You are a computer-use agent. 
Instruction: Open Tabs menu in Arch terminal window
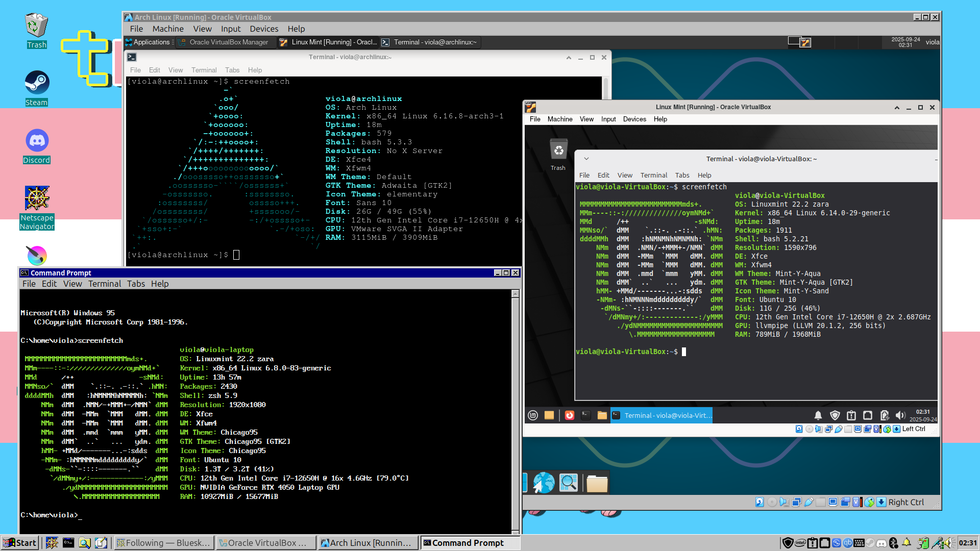[232, 70]
